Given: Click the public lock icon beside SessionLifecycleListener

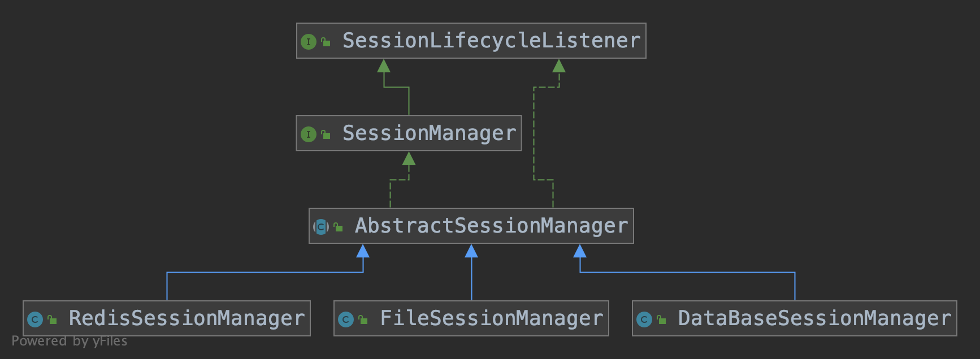Looking at the screenshot, I should click(x=326, y=42).
